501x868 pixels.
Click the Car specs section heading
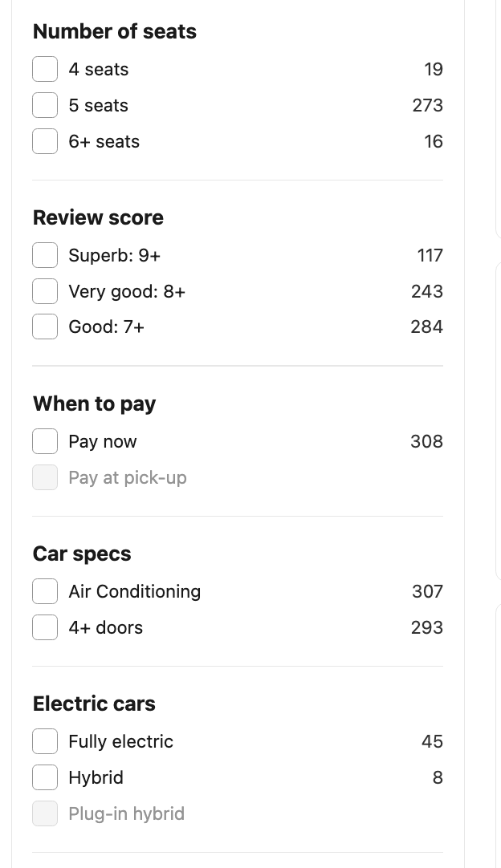pyautogui.click(x=82, y=554)
